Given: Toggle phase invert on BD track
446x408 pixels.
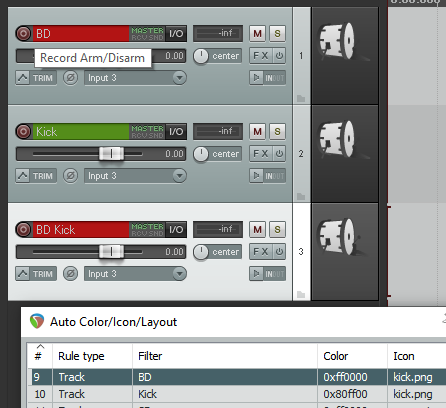Looking at the screenshot, I should (70, 78).
